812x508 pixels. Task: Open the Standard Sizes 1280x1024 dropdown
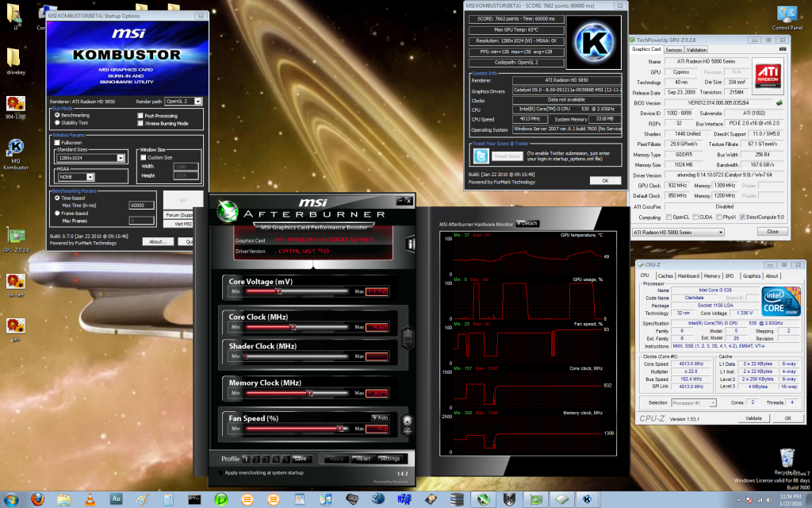pos(121,158)
